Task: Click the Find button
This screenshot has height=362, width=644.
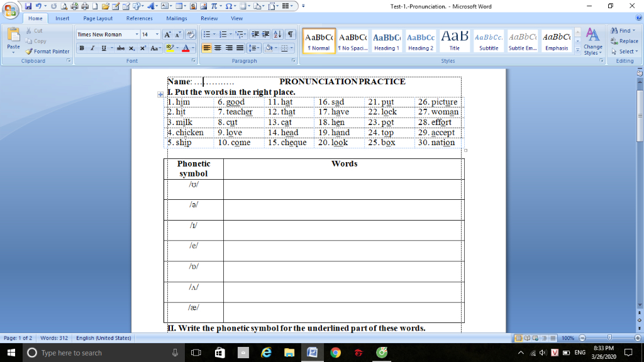Action: [x=623, y=30]
